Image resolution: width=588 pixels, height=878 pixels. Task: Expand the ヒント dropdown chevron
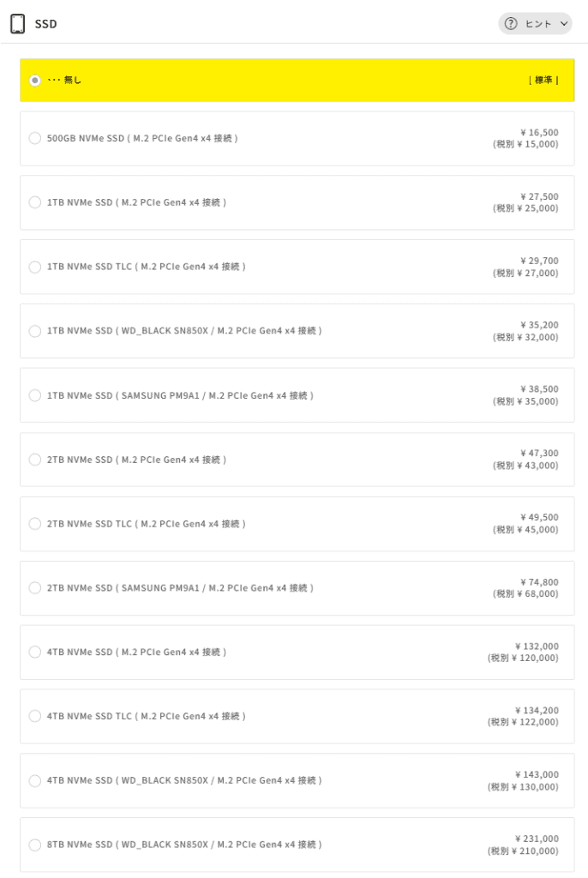(563, 24)
